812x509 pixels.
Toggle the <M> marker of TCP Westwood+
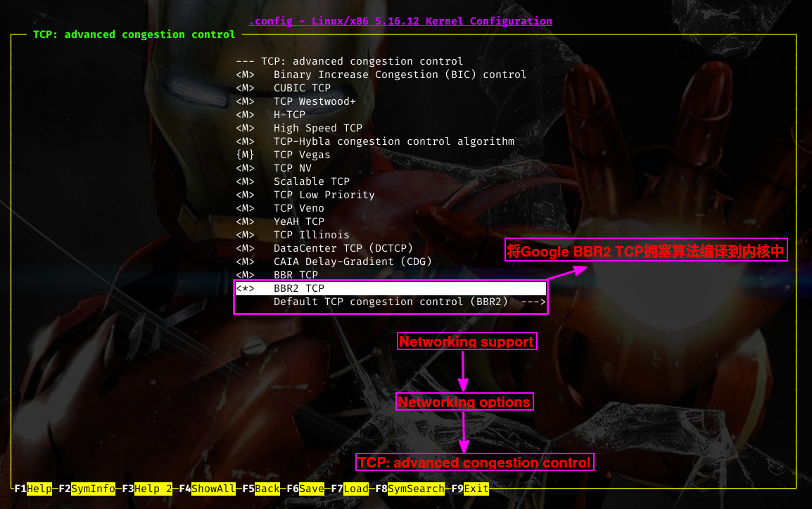pyautogui.click(x=245, y=101)
